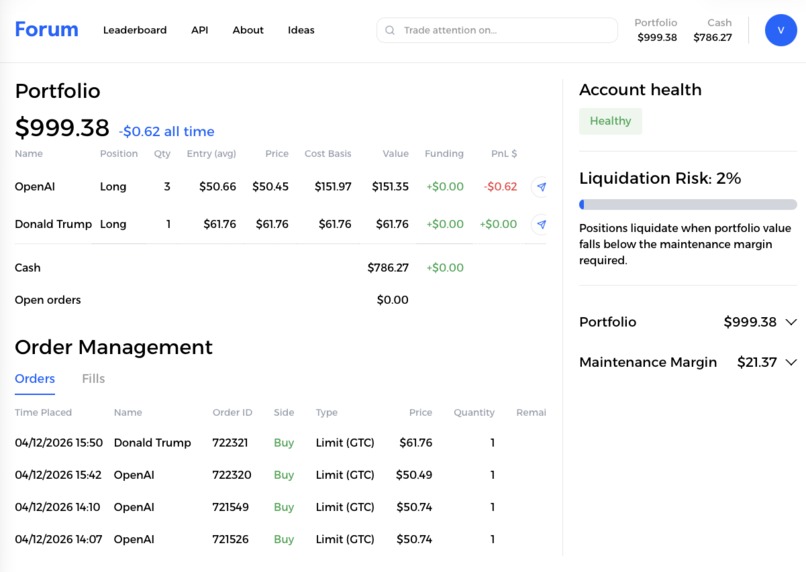Click the Liquidation Risk progress bar
Viewport: 806px width, 572px height.
688,205
